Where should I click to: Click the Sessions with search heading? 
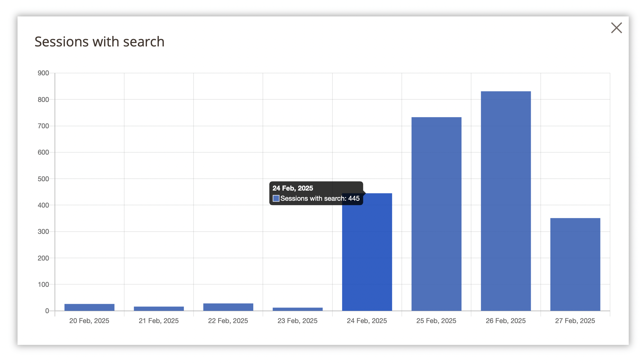pyautogui.click(x=99, y=42)
